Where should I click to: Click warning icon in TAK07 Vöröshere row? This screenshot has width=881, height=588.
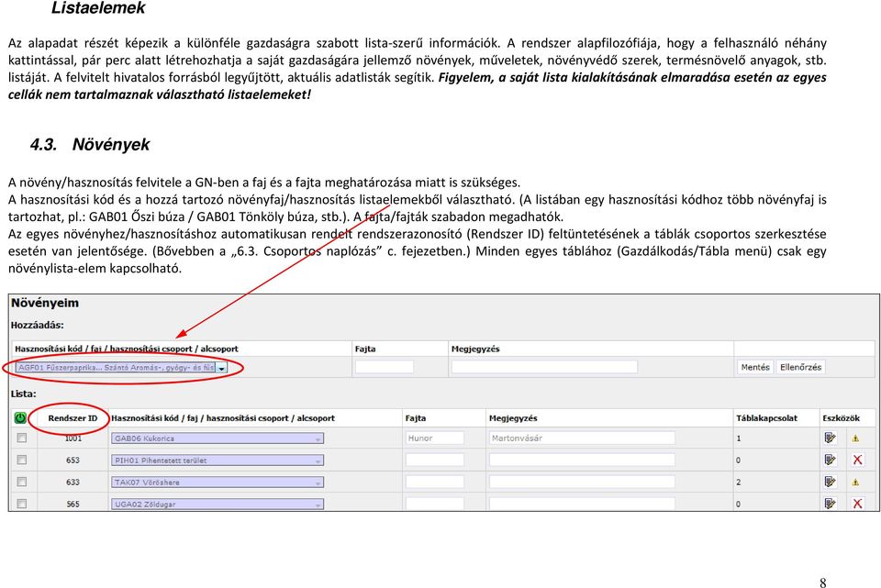(x=855, y=483)
